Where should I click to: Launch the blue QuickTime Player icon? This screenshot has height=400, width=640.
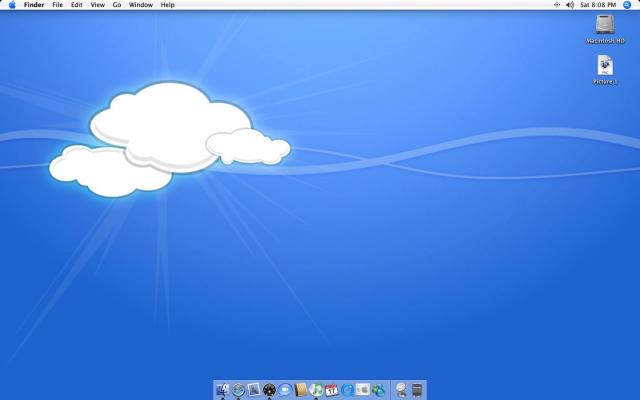[347, 390]
